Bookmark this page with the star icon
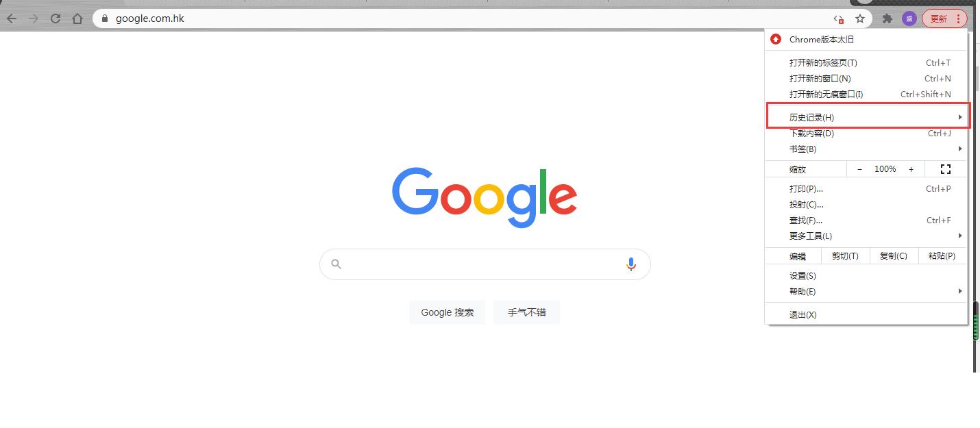980x428 pixels. (860, 18)
